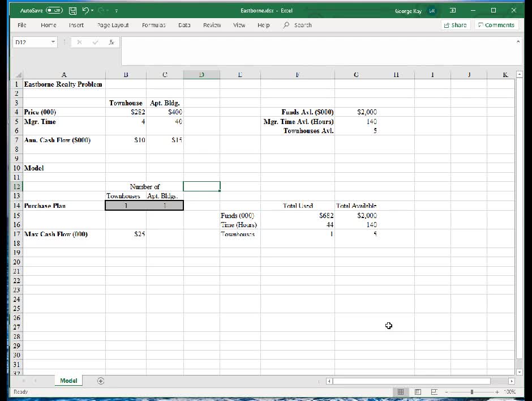532x401 pixels.
Task: Switch to the Insert tab
Action: coord(76,25)
